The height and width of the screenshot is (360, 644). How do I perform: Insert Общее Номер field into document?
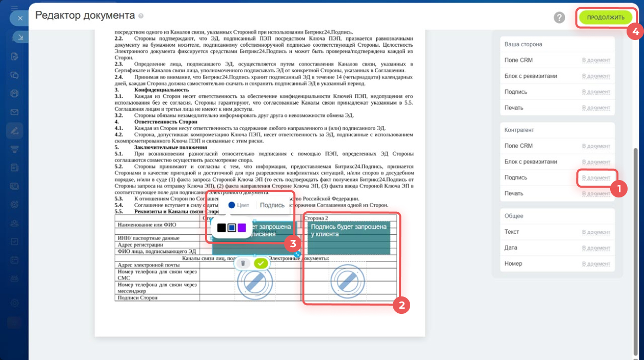click(596, 264)
